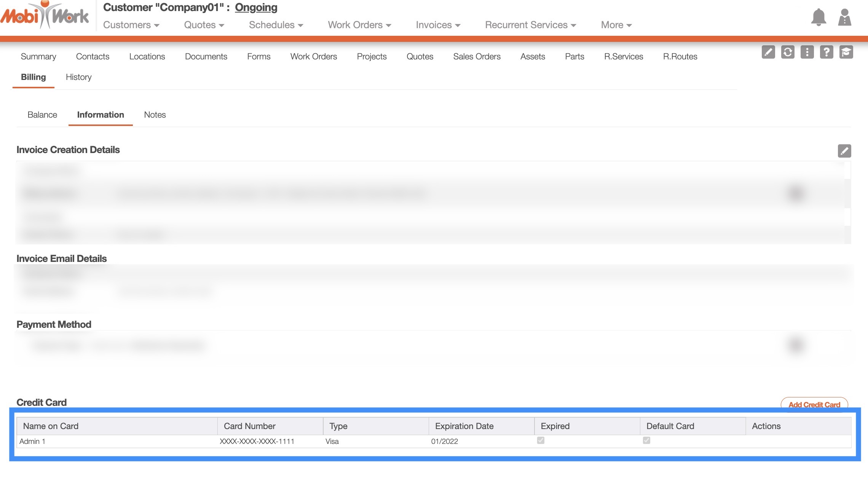
Task: Expand the Customers dropdown menu
Action: tap(131, 25)
